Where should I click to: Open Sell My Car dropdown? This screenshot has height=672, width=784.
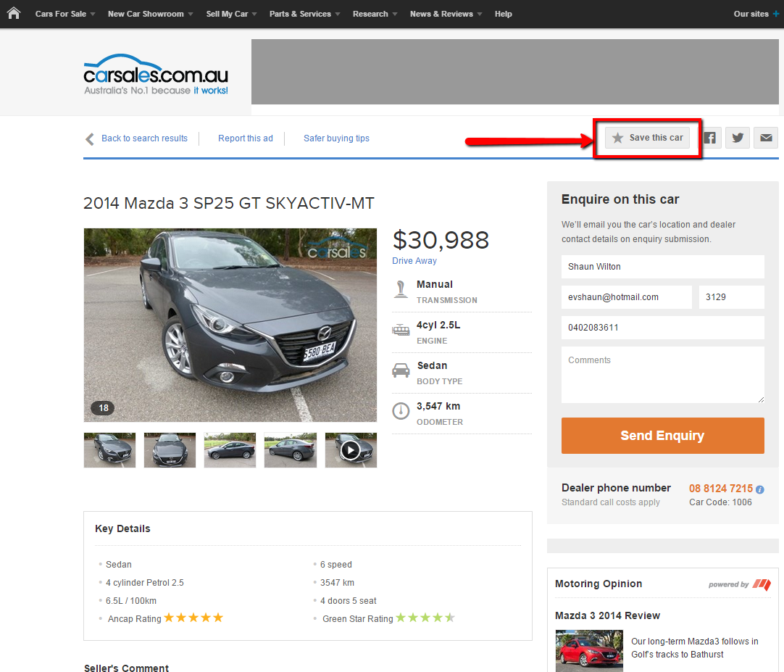point(231,14)
